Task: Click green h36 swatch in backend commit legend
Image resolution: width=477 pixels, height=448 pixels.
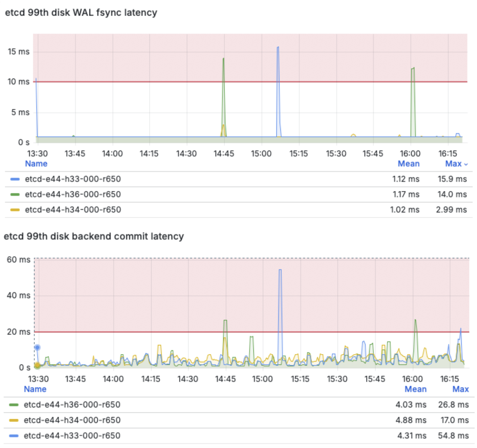Action: pyautogui.click(x=14, y=405)
